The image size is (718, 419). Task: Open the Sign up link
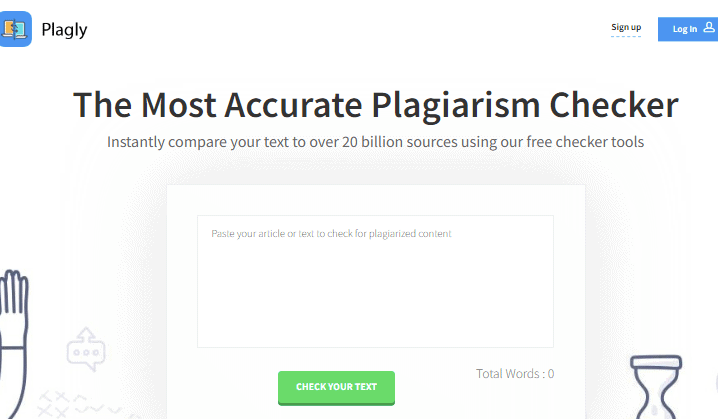pyautogui.click(x=626, y=27)
